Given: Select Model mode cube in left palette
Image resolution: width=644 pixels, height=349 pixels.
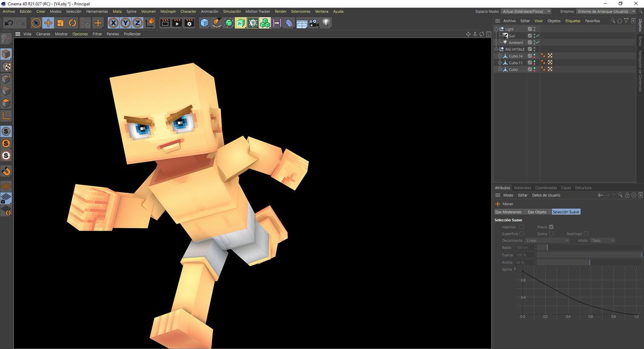Looking at the screenshot, I should (x=6, y=54).
